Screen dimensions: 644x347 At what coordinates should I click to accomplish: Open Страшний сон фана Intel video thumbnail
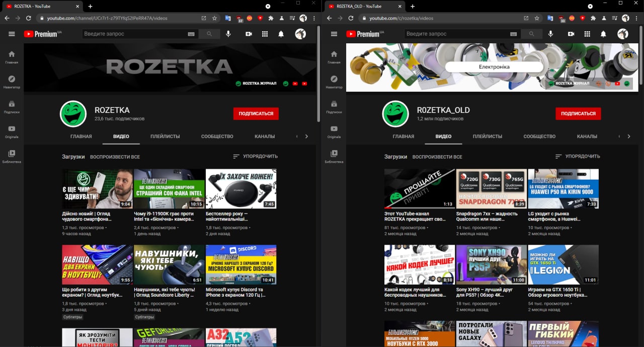pos(169,189)
